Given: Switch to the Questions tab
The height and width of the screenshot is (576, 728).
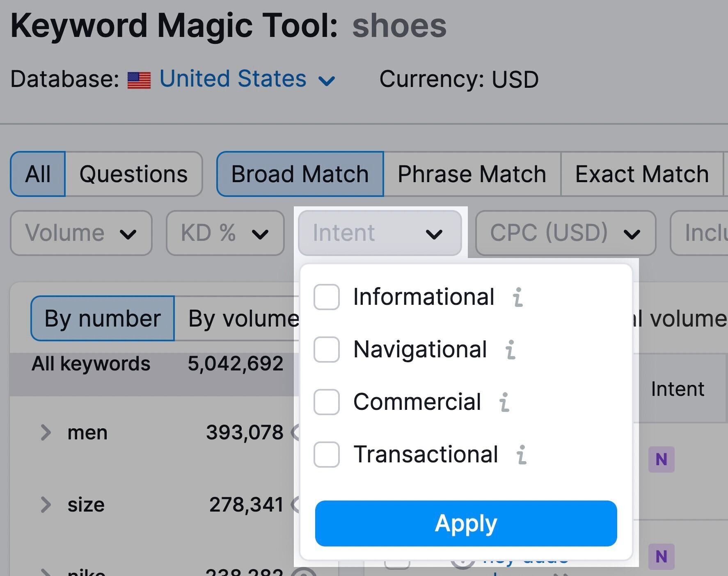Looking at the screenshot, I should (133, 174).
